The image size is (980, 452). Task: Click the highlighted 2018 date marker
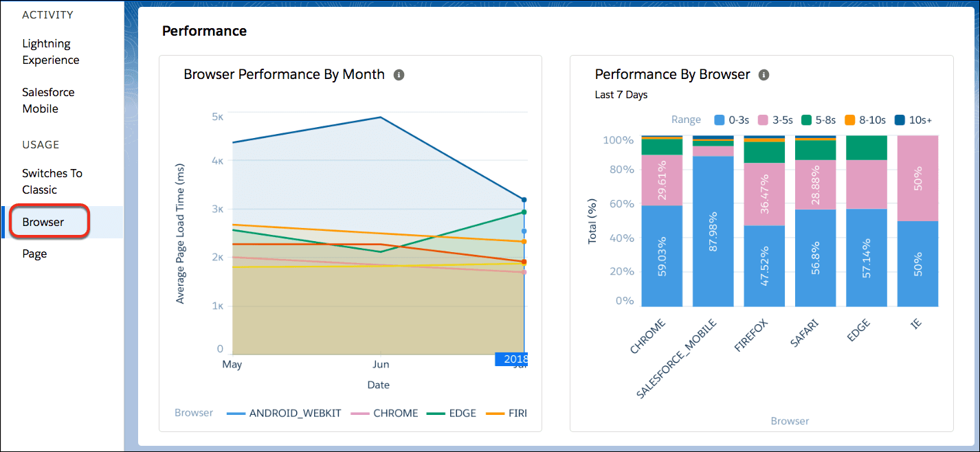(515, 359)
